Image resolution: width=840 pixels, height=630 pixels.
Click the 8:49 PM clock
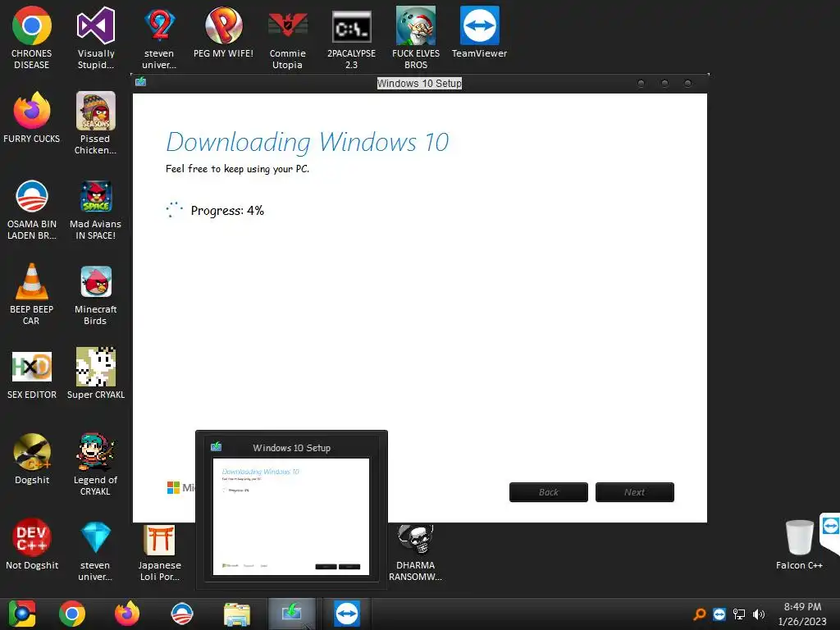click(802, 607)
